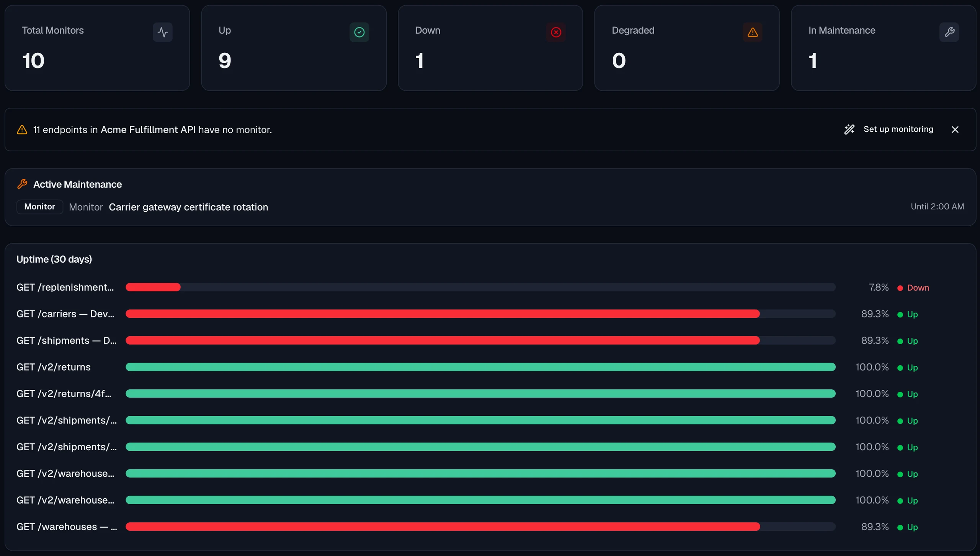Click Set up monitoring

pyautogui.click(x=898, y=129)
